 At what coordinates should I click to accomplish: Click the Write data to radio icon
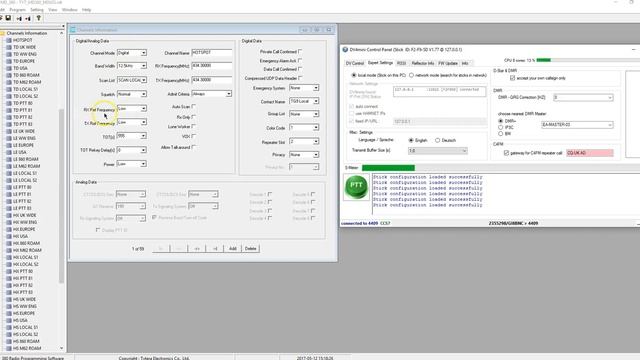(x=28, y=18)
